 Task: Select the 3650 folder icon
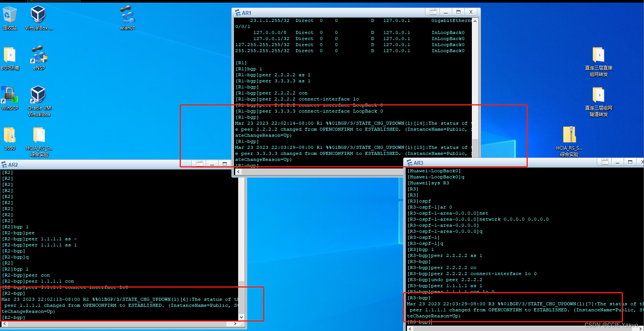10,139
